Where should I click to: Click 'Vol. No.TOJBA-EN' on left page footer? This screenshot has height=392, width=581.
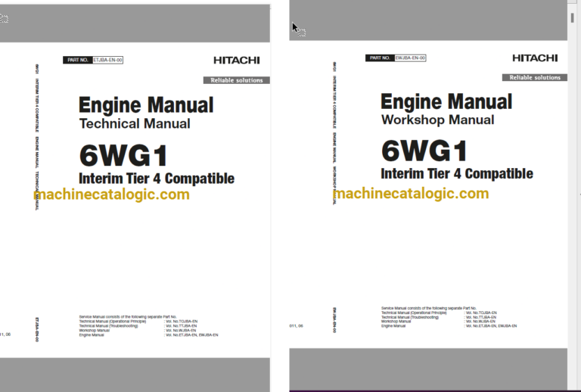click(x=182, y=322)
